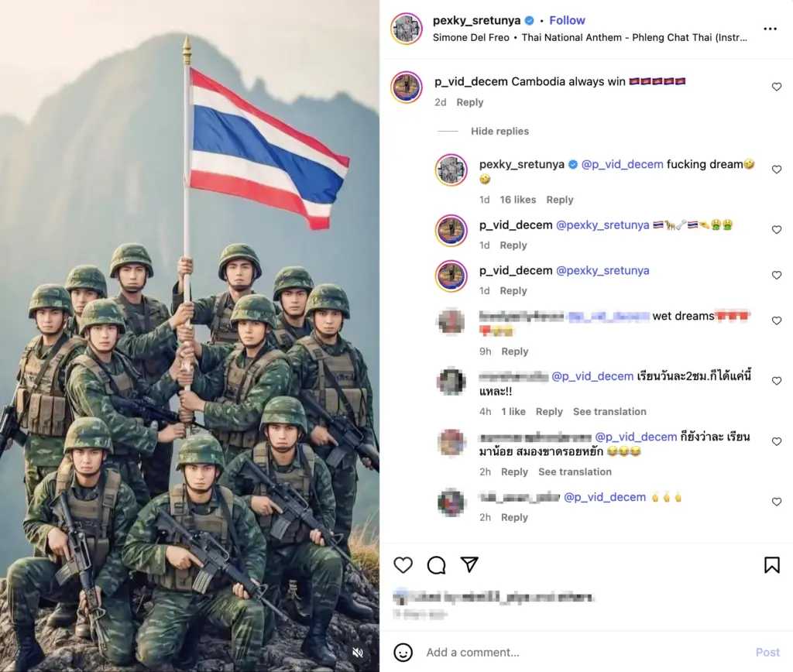Unmute the video with speaker icon
The height and width of the screenshot is (672, 793).
pos(358,653)
